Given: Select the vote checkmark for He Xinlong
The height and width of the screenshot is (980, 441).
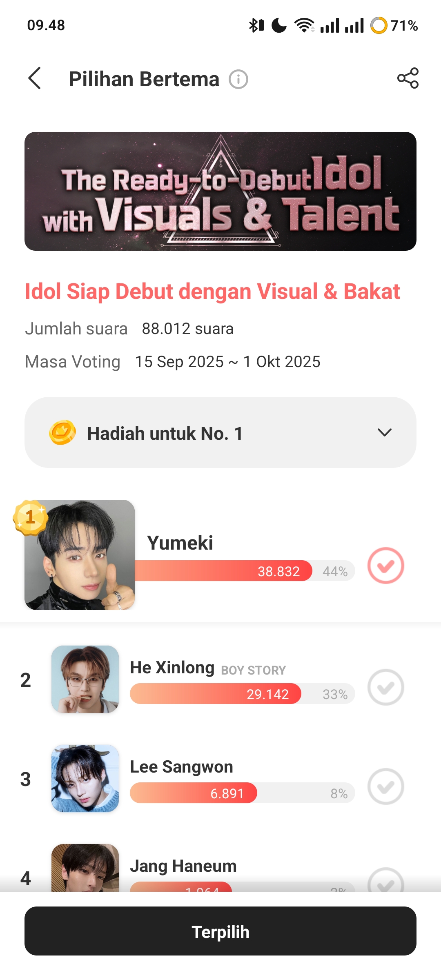Looking at the screenshot, I should click(385, 687).
